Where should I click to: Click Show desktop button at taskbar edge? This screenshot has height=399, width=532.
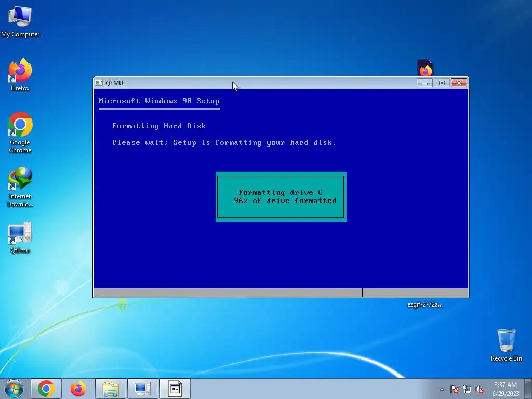point(528,389)
